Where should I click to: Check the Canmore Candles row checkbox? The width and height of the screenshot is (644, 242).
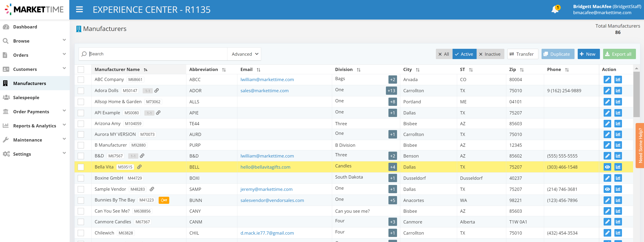[81, 222]
